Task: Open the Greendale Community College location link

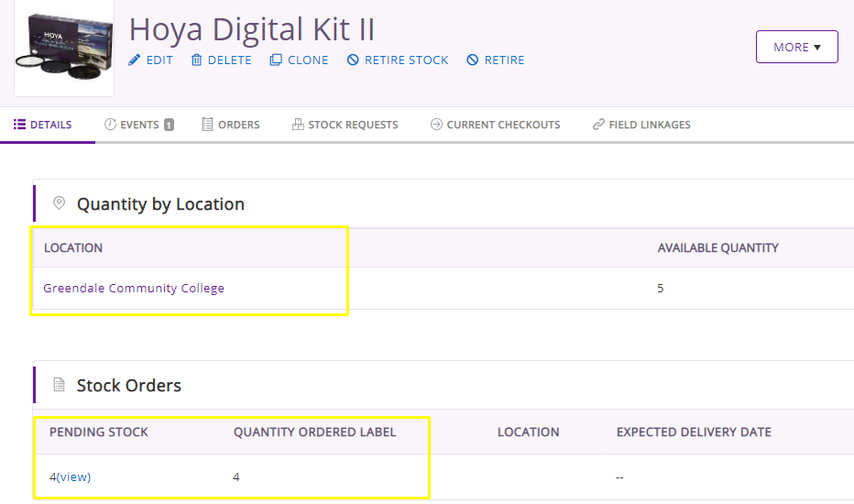Action: coord(134,289)
